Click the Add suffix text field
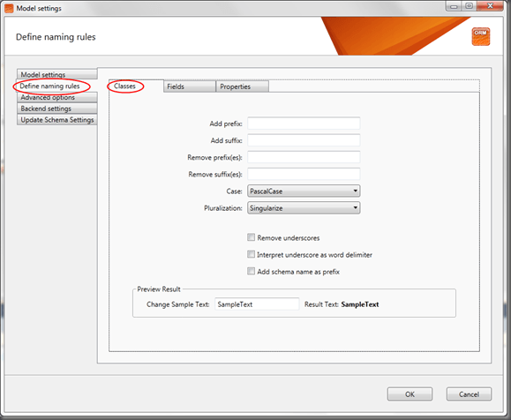Screen dimensions: 511x420 point(304,140)
